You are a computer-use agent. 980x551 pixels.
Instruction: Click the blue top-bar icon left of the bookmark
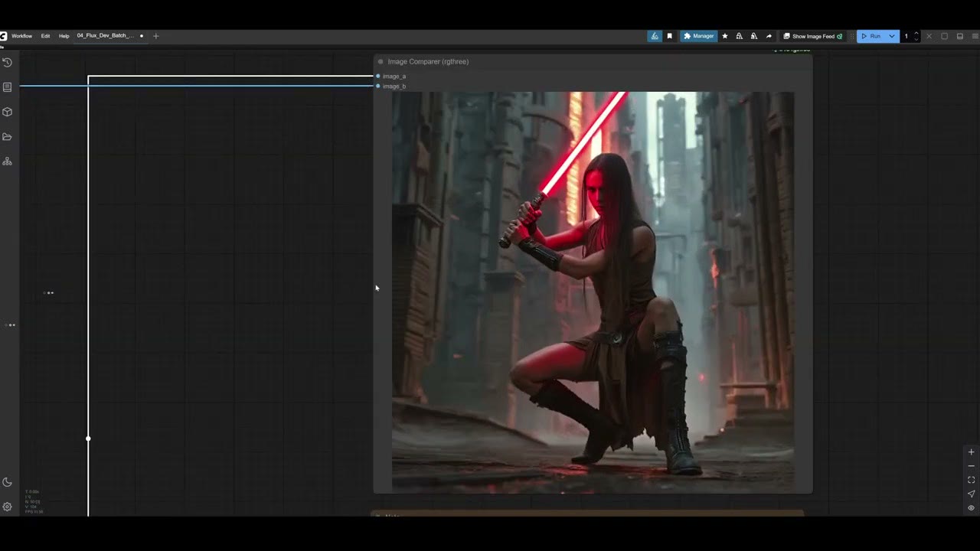coord(655,36)
